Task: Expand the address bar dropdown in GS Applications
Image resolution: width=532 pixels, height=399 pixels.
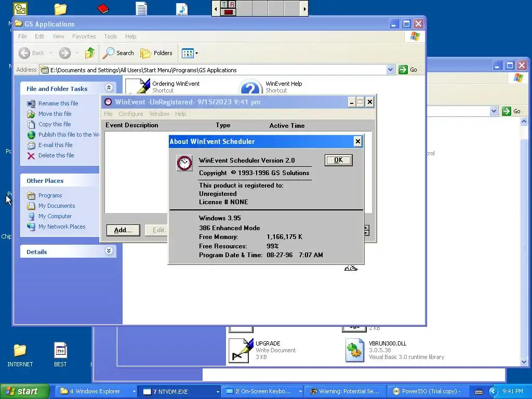Action: click(x=390, y=70)
